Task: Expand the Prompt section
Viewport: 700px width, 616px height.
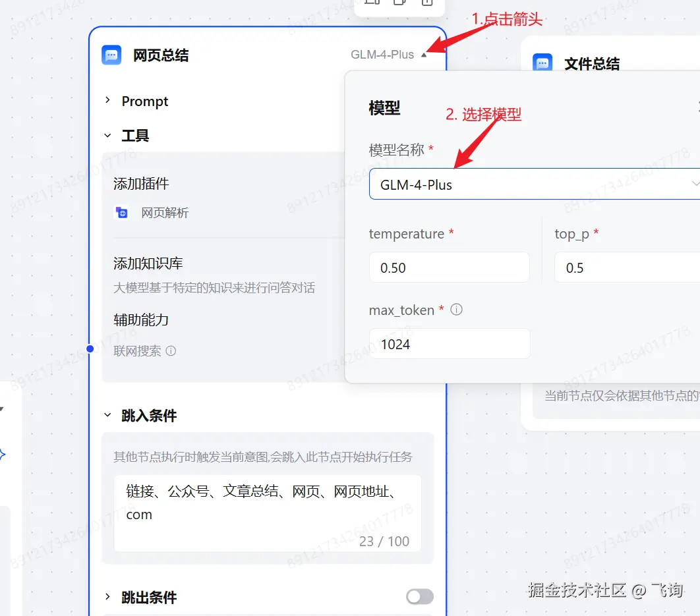Action: pyautogui.click(x=107, y=100)
